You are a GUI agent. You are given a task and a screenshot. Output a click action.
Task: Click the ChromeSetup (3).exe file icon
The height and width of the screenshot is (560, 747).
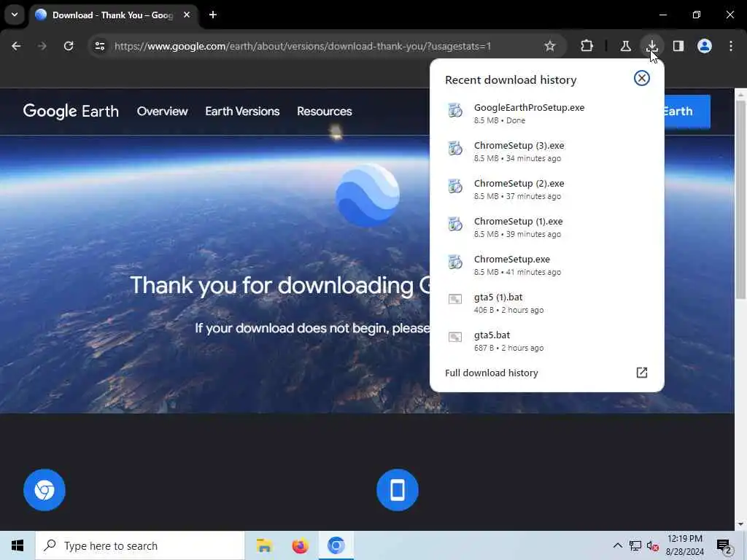(x=455, y=148)
